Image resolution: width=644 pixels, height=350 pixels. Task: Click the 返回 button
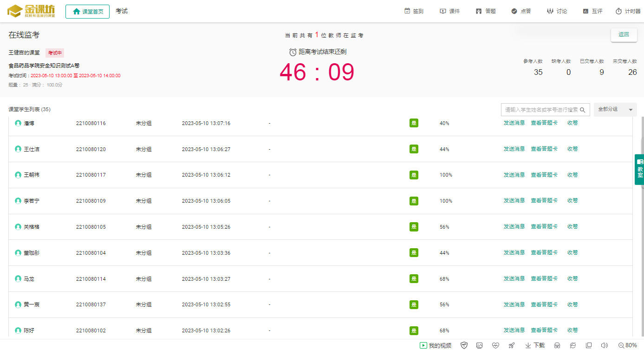point(624,35)
